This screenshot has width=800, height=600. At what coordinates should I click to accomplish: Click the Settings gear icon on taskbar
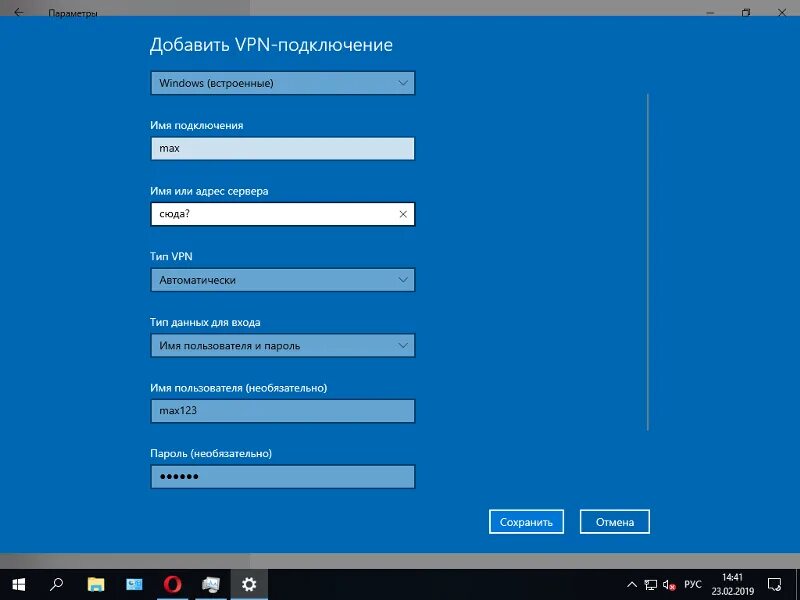(248, 585)
